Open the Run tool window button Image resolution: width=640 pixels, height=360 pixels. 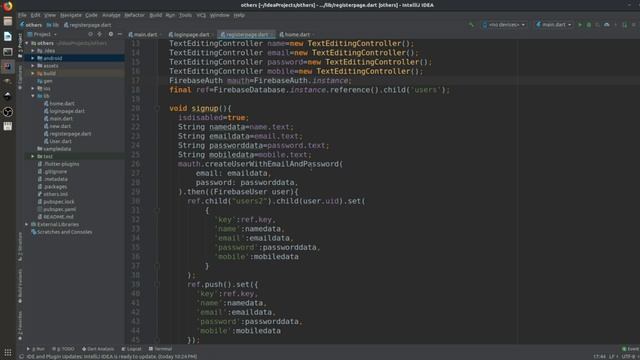coord(36,349)
